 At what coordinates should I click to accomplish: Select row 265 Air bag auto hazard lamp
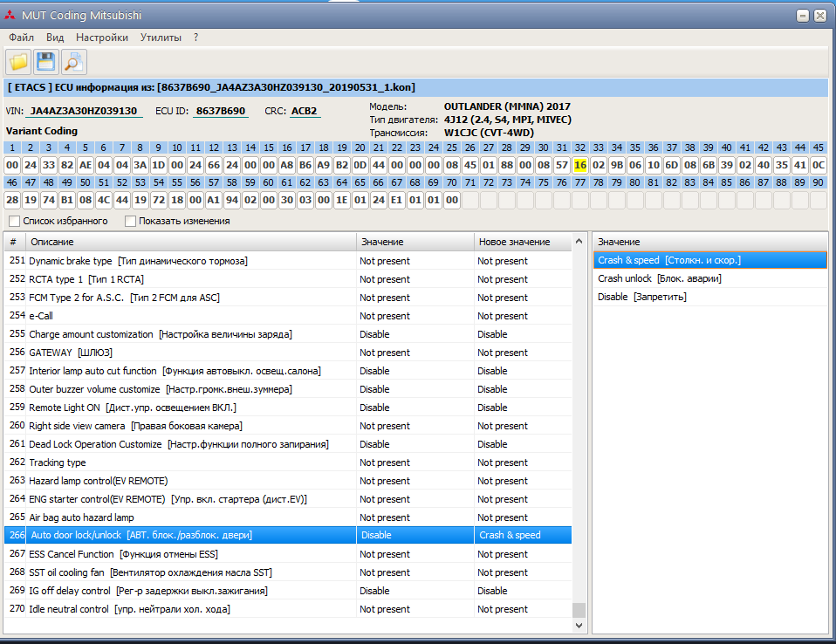coord(288,517)
